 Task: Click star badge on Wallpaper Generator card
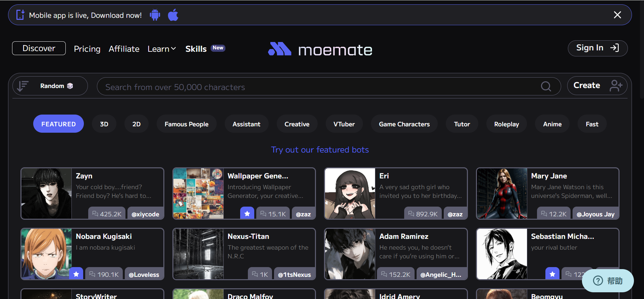click(247, 214)
